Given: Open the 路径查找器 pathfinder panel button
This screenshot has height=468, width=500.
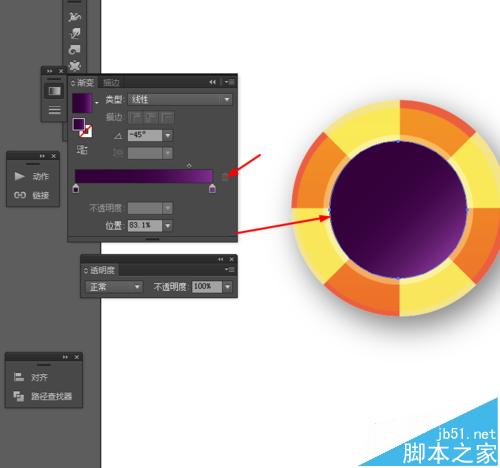Looking at the screenshot, I should 43,396.
